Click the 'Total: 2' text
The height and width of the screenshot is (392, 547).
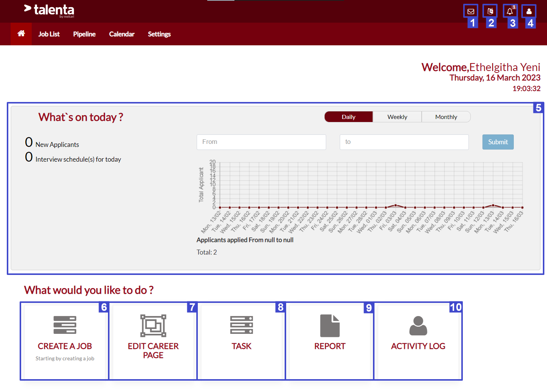tap(207, 252)
